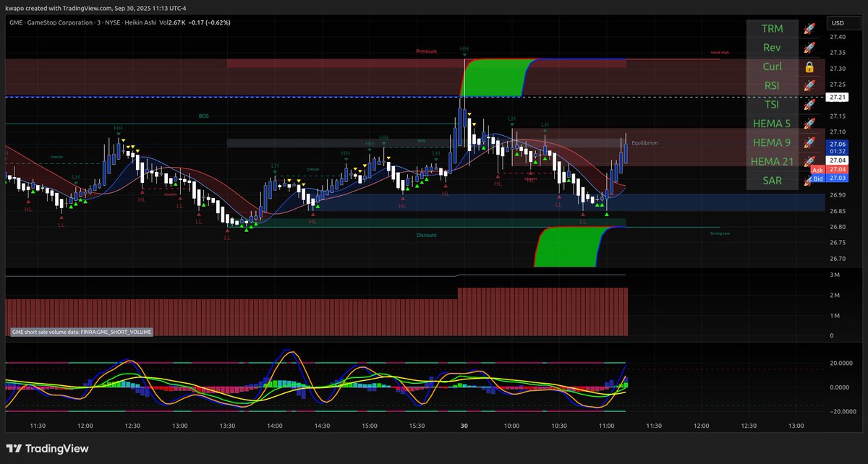Image resolution: width=868 pixels, height=464 pixels.
Task: Click the rocket icon beside Rev
Action: (x=809, y=48)
